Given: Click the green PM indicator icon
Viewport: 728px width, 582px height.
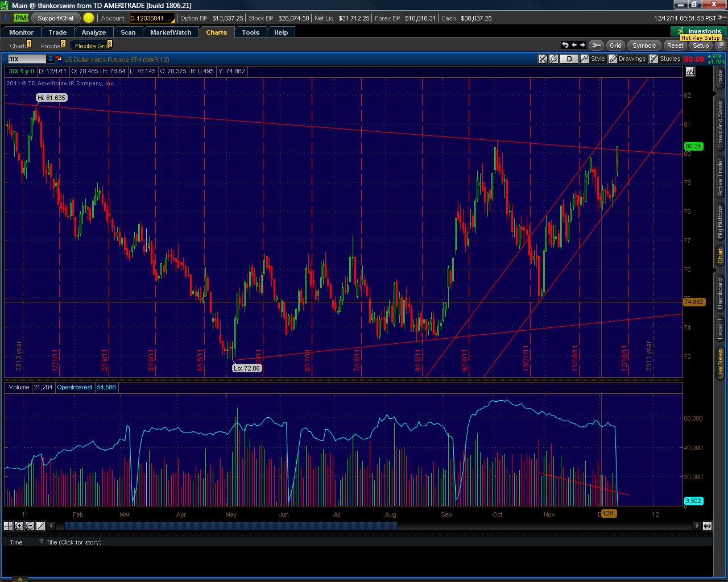Looking at the screenshot, I should [21, 18].
